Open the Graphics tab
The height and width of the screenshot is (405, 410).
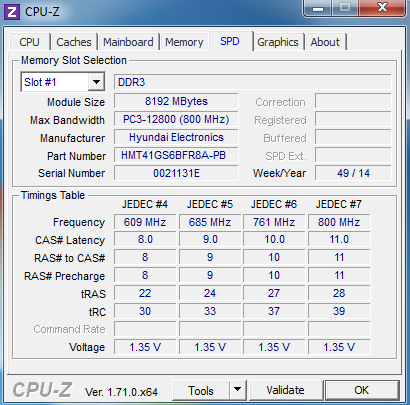pos(278,42)
